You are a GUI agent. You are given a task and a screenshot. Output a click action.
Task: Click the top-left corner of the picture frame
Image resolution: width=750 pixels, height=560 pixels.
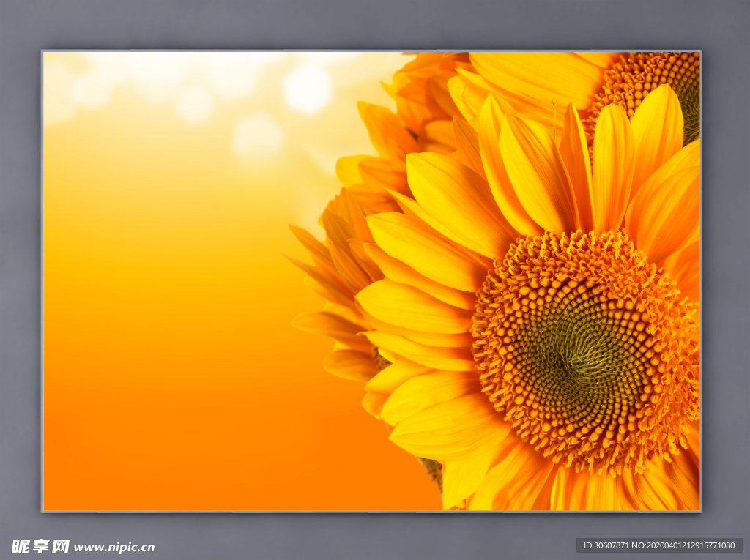[x=43, y=51]
